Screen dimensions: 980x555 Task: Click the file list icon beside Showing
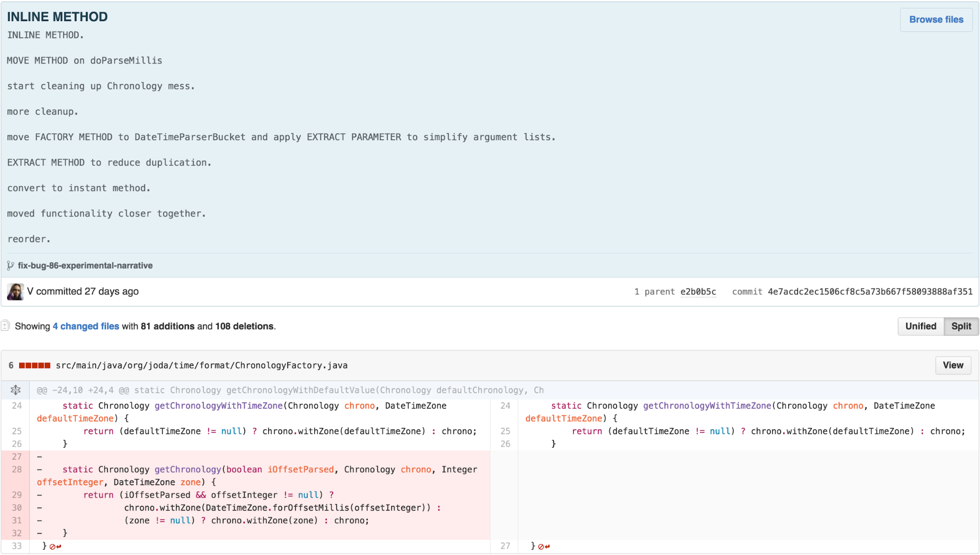5,325
